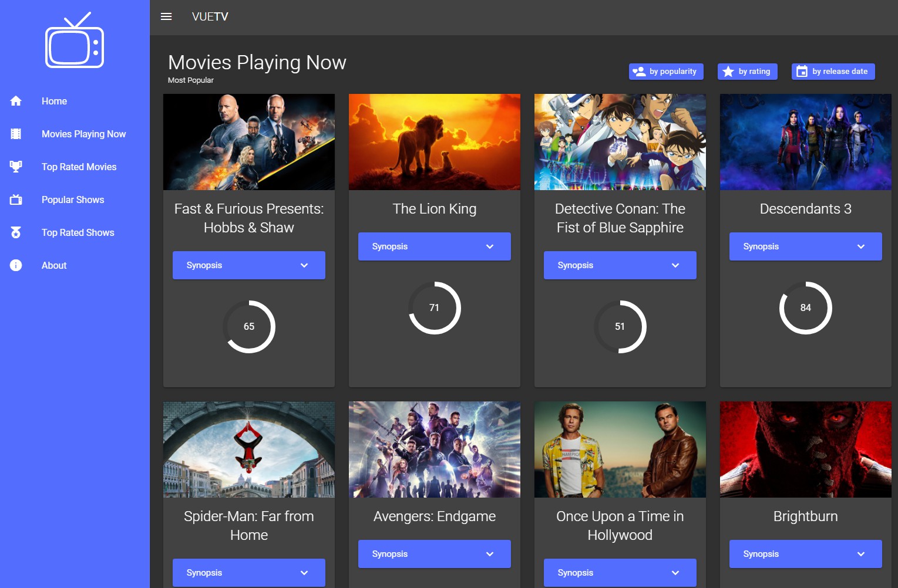Sort movies by release date
Screen dimensions: 898x588
point(833,72)
